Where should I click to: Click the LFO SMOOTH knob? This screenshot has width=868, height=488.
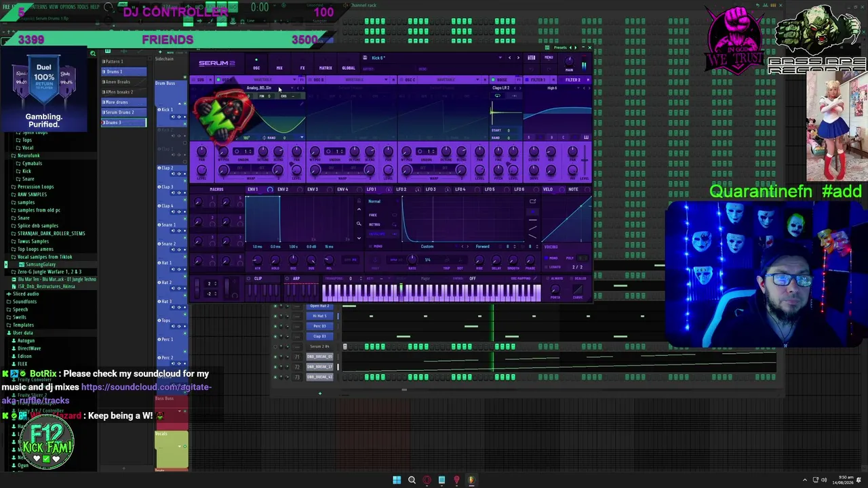point(514,260)
